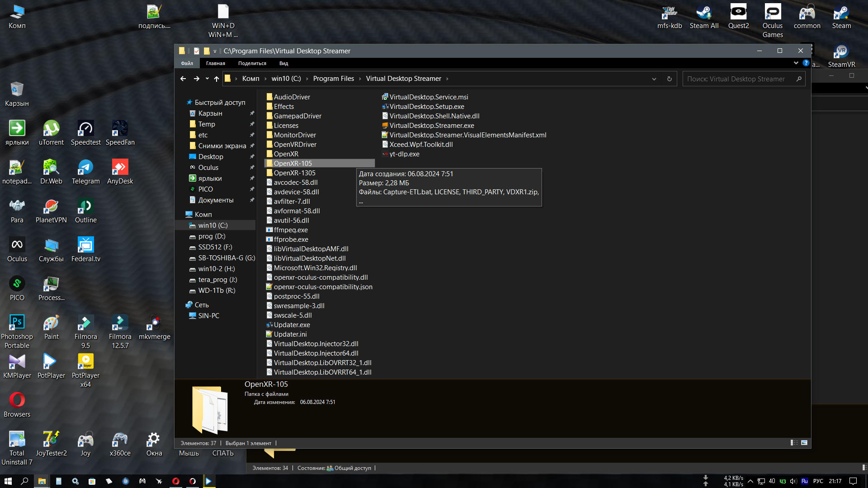Open recent locations dropdown arrow
Screen dimensions: 868x488
[207, 79]
